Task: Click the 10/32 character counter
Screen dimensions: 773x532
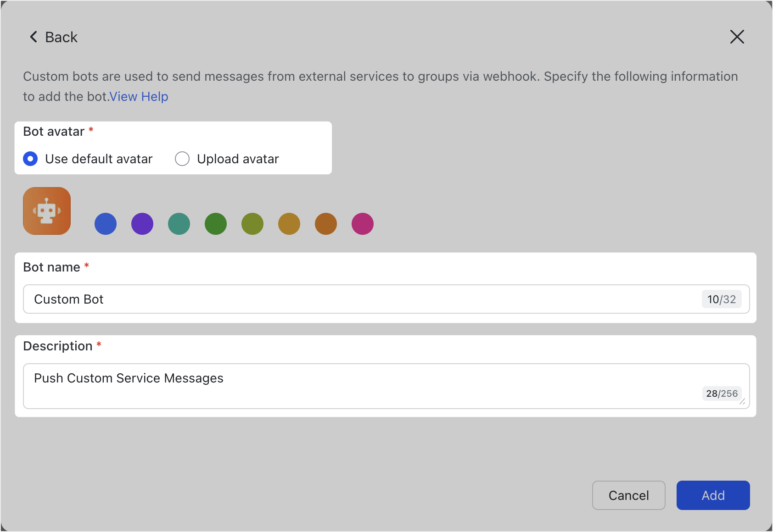Action: [722, 299]
